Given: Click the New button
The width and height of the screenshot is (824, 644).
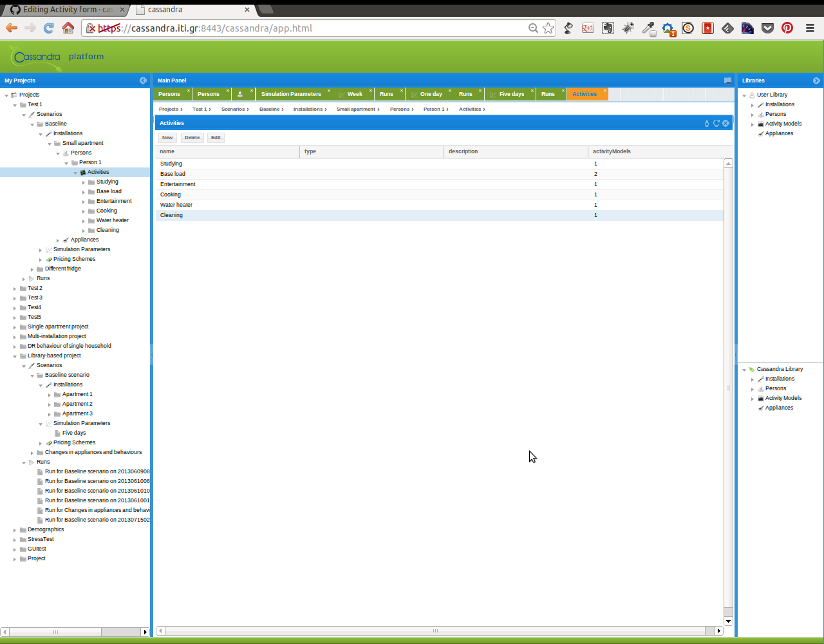Looking at the screenshot, I should pyautogui.click(x=167, y=138).
